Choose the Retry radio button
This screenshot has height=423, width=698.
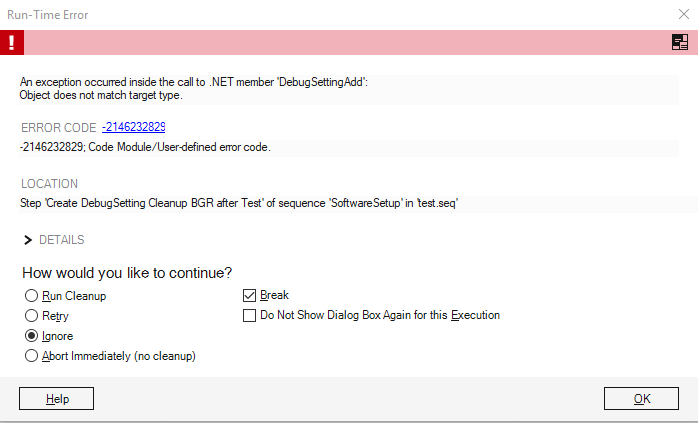tap(32, 316)
